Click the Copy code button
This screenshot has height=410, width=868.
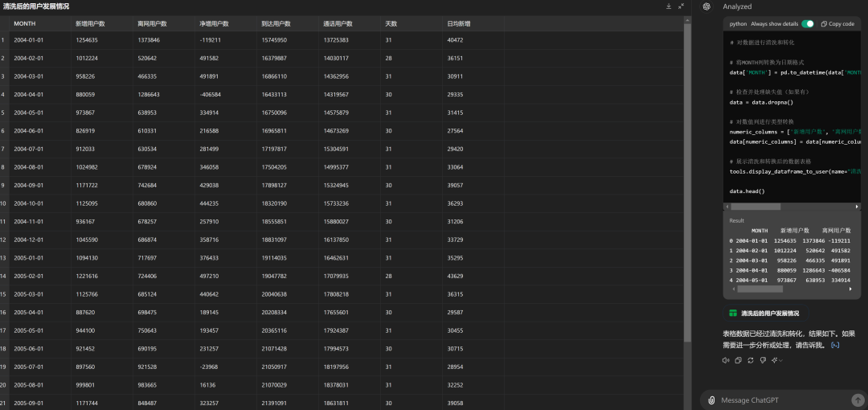(837, 24)
